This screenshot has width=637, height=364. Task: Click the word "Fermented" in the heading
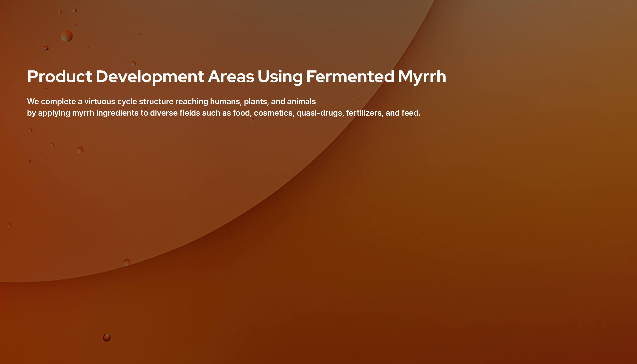tap(350, 77)
